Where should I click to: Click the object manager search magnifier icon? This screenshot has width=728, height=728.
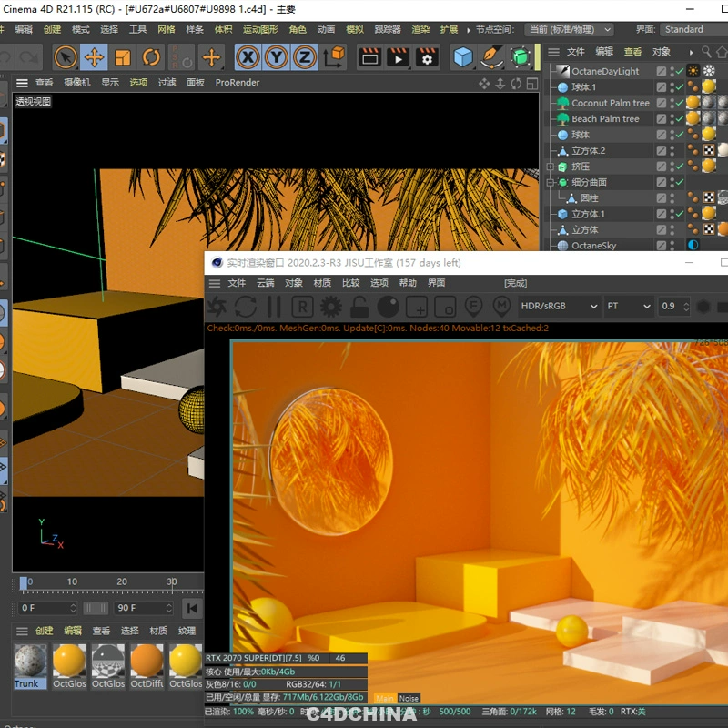[706, 52]
